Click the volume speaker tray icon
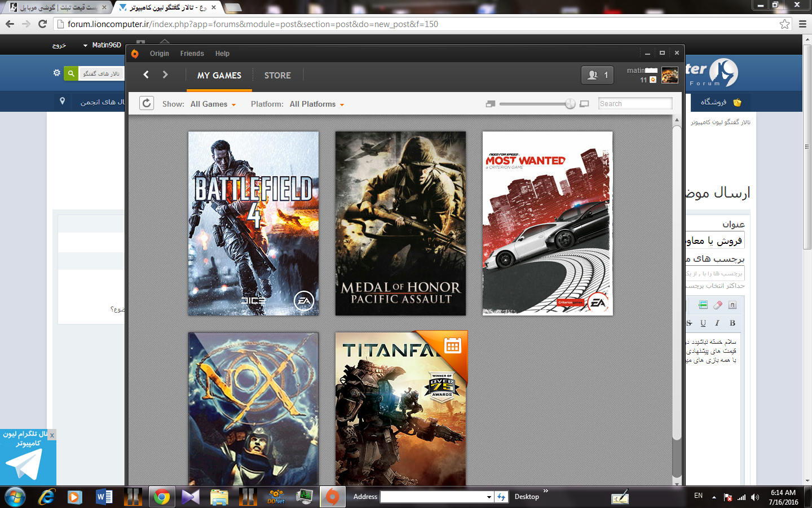The width and height of the screenshot is (812, 508). (755, 497)
